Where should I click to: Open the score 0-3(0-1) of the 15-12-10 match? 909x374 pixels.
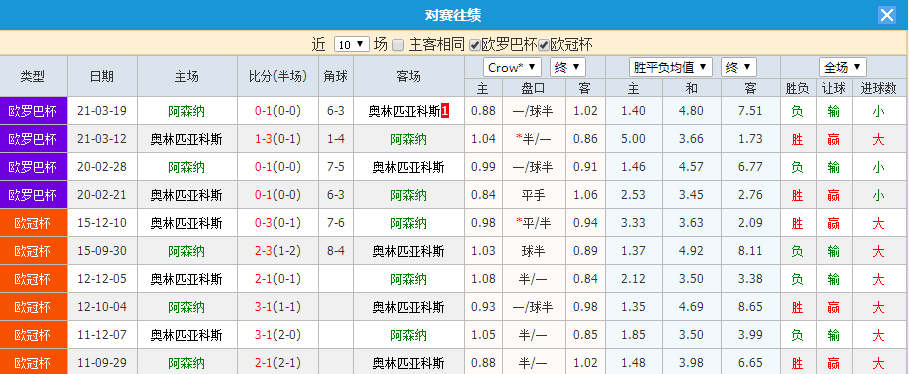coord(278,223)
